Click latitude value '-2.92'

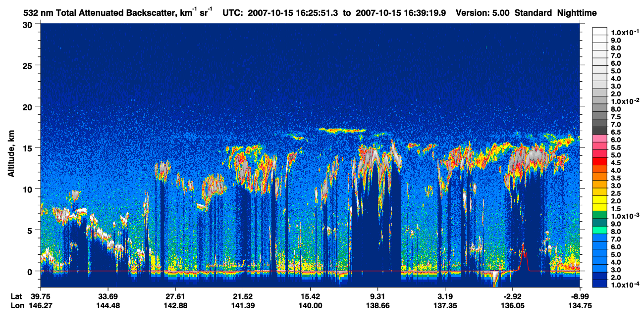click(x=513, y=296)
